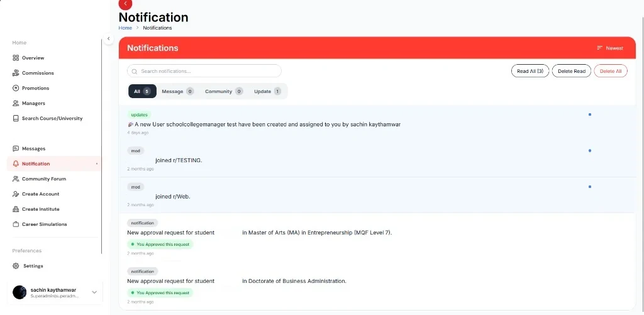Screen dimensions: 644x315
Task: Switch to the Community filter tab
Action: [x=224, y=91]
